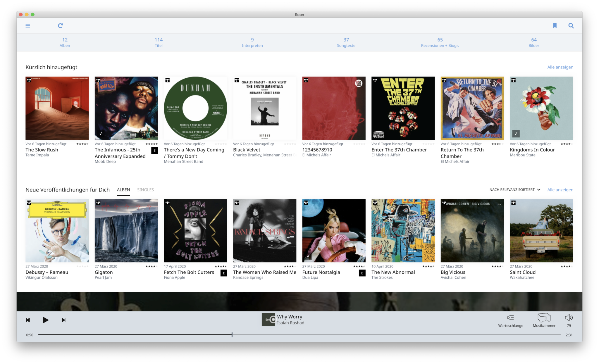Jump back to the previous track
This screenshot has width=599, height=364.
pos(28,320)
